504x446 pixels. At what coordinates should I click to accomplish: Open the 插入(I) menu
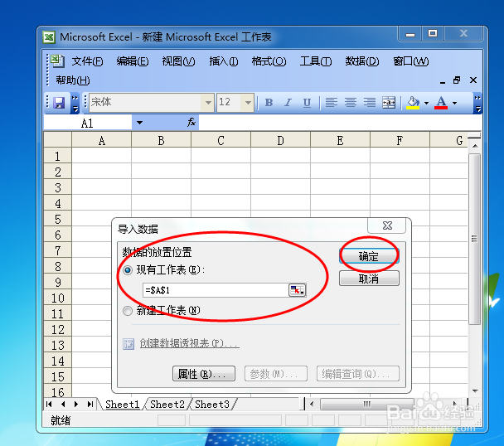point(223,61)
